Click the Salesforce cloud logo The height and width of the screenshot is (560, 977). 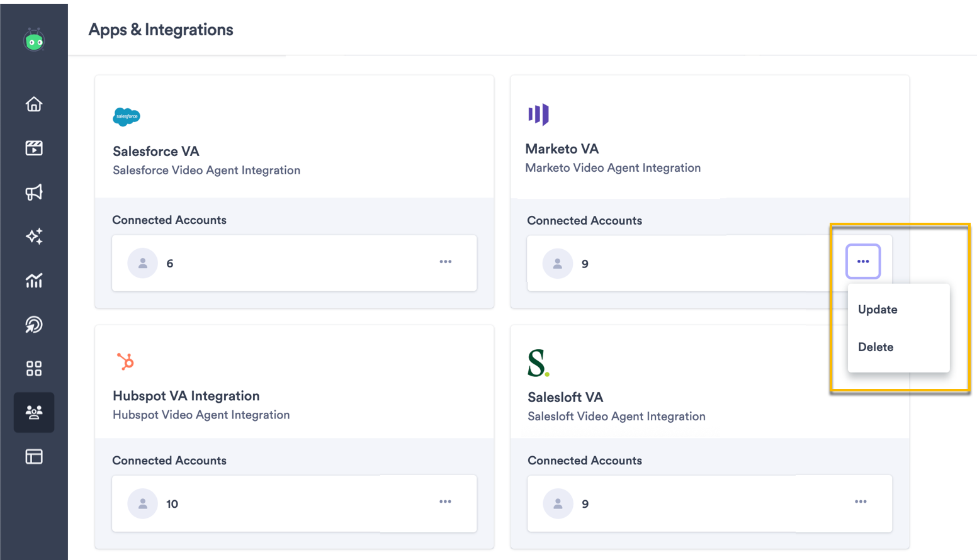(x=127, y=116)
